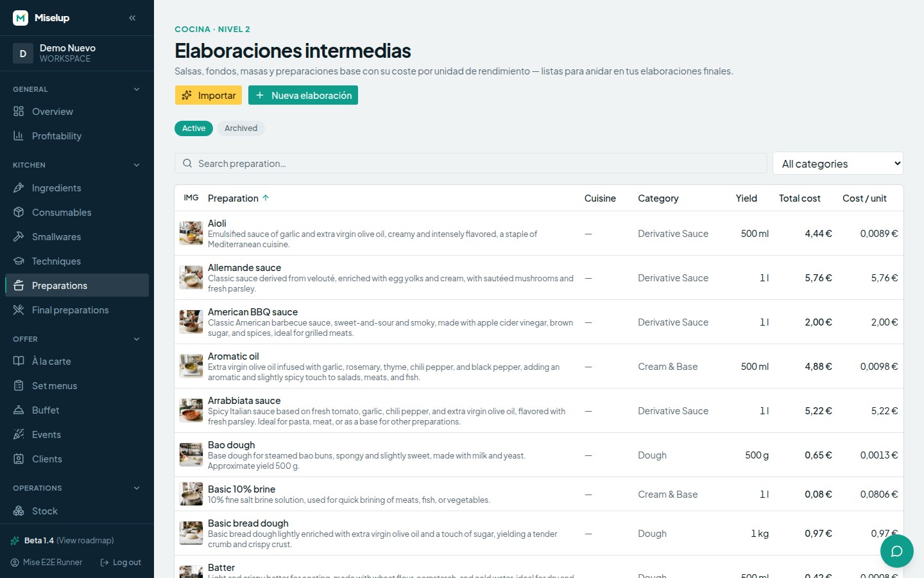
Task: Click Aromatic oil Cream & Base category
Action: (667, 367)
